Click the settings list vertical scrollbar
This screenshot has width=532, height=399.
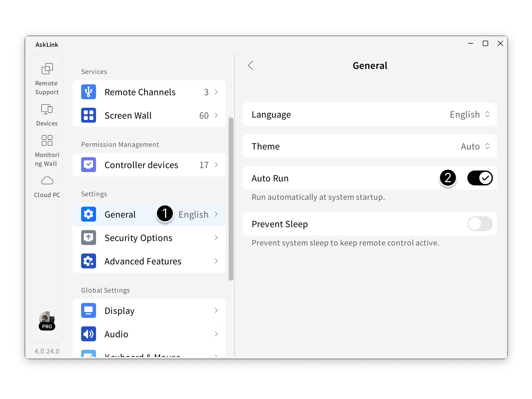click(x=231, y=198)
